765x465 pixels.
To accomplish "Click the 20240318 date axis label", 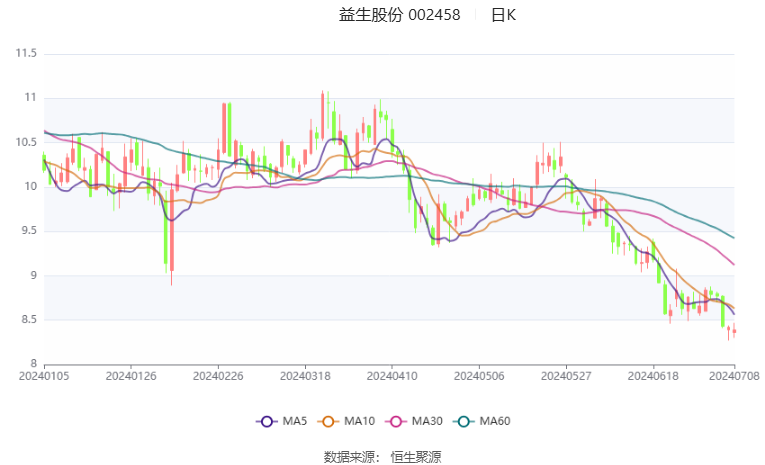I will (305, 376).
